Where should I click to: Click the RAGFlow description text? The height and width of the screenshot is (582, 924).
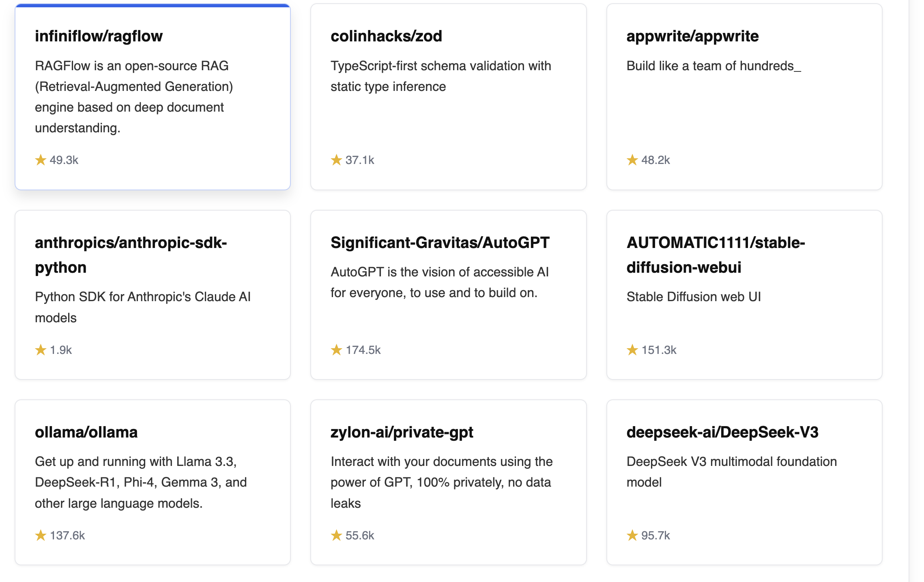[x=134, y=97]
